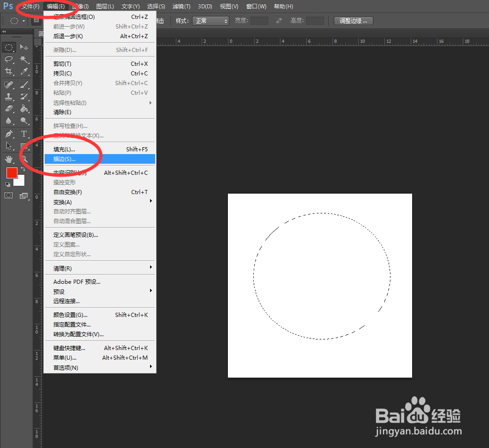
Task: Select the History Brush tool
Action: 24,97
